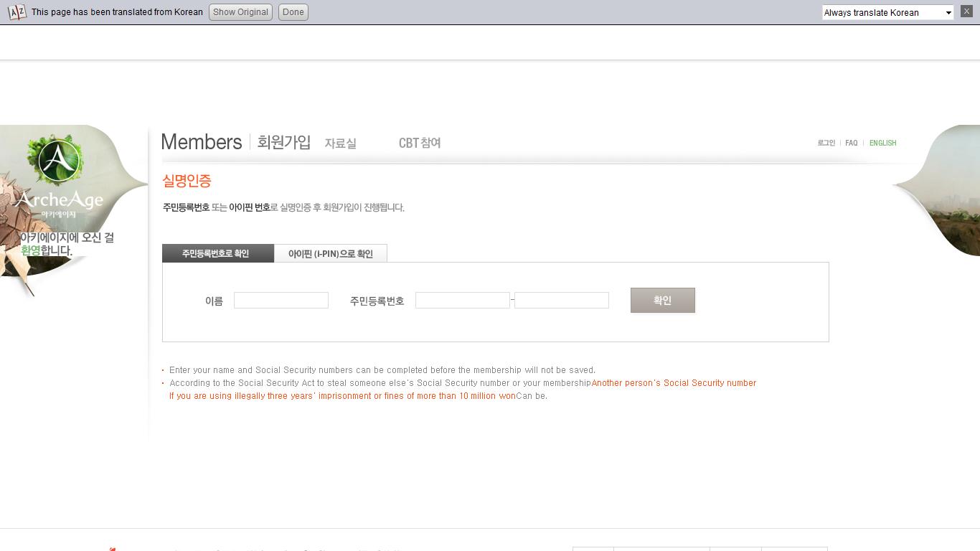Open the Always translate Korean dropdown

[887, 12]
